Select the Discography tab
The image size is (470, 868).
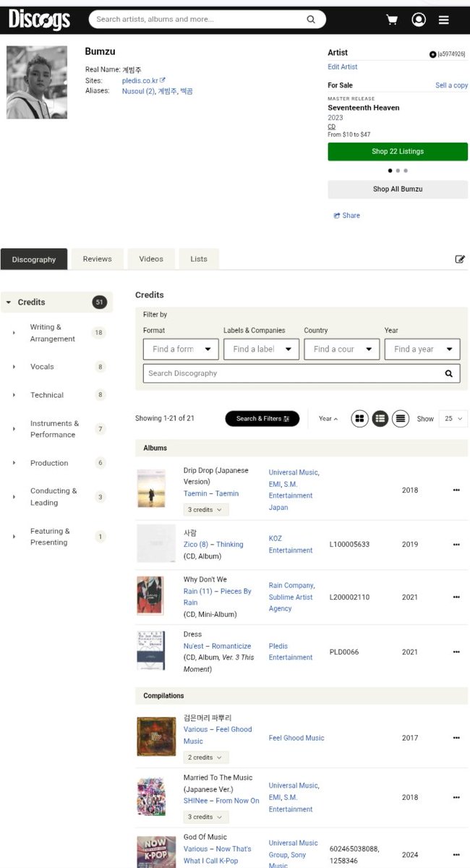coord(34,259)
